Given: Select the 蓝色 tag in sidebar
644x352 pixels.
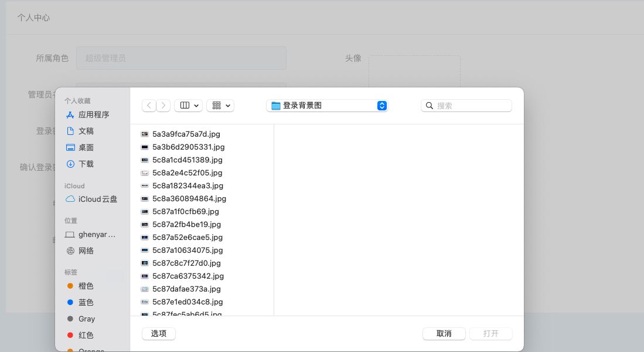Looking at the screenshot, I should pyautogui.click(x=86, y=302).
